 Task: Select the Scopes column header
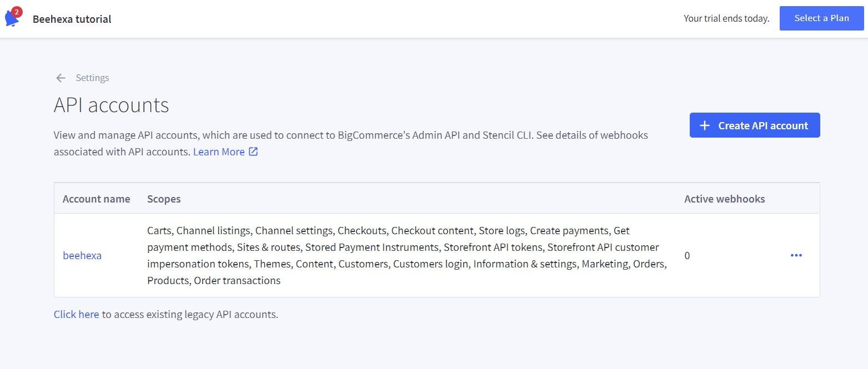coord(164,198)
